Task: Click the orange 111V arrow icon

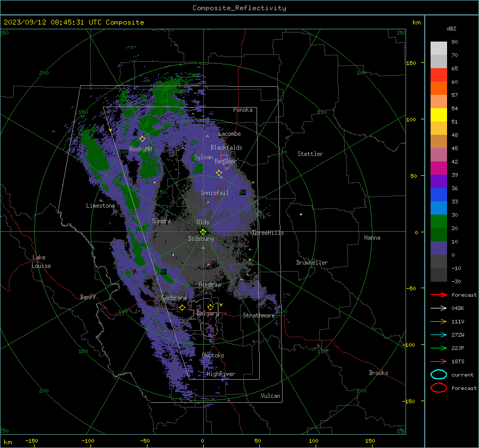Action: 439,321
